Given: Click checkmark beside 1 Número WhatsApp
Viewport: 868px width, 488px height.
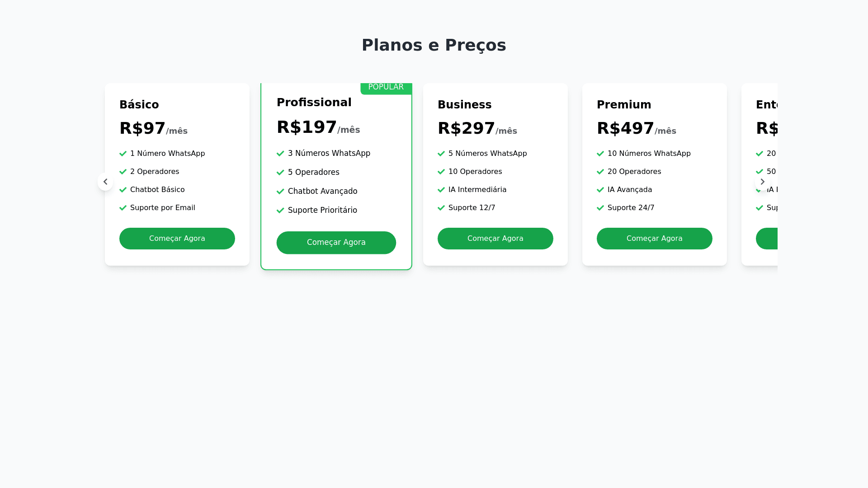Looking at the screenshot, I should pos(123,154).
